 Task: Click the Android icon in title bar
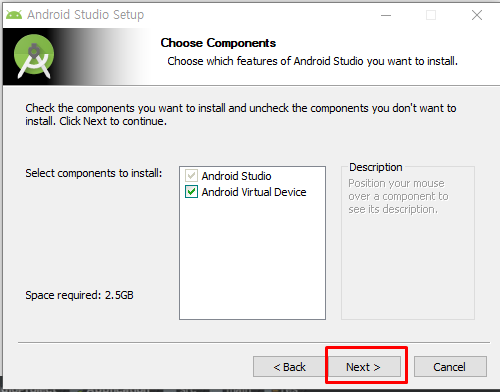point(14,15)
